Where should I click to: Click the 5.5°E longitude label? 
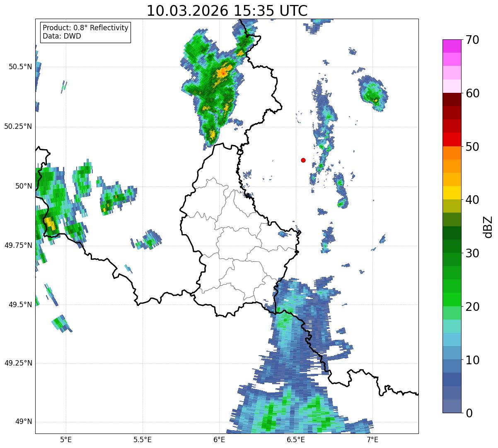pyautogui.click(x=143, y=440)
